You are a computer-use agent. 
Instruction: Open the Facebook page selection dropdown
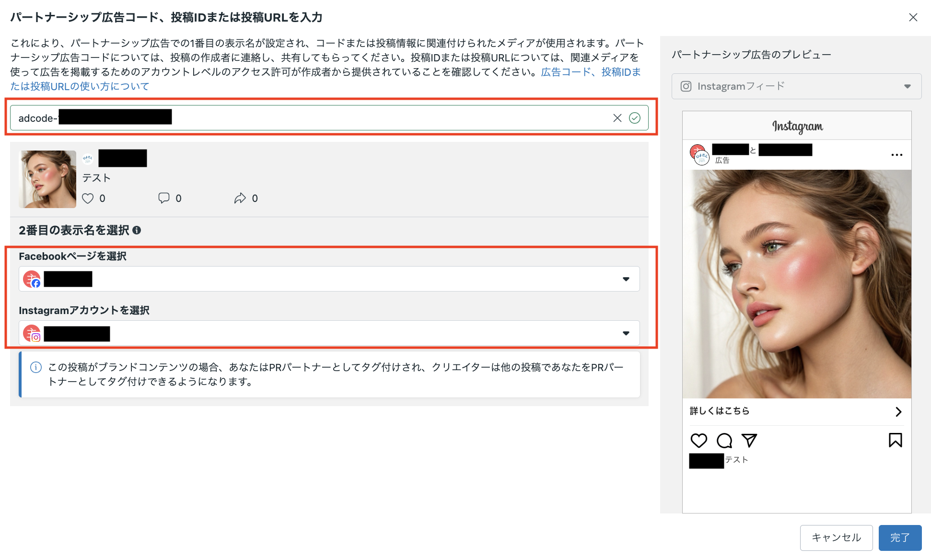tap(329, 279)
